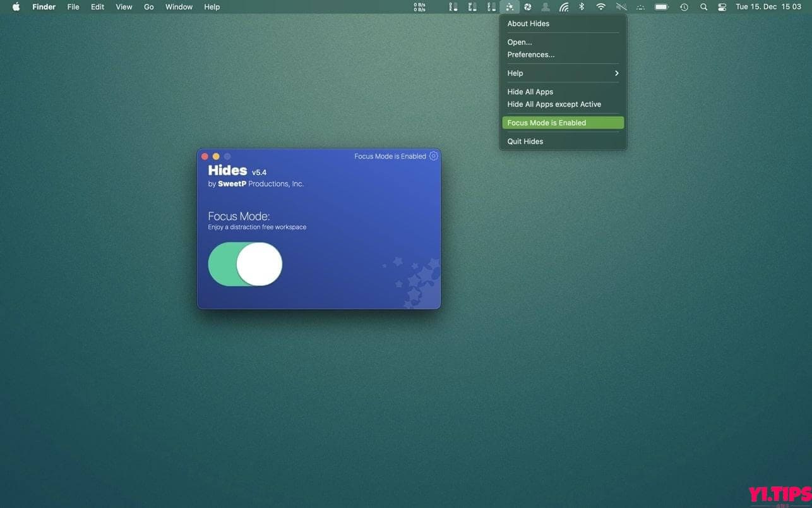This screenshot has height=508, width=812.
Task: Open the Bluetooth menu bar icon
Action: (581, 7)
